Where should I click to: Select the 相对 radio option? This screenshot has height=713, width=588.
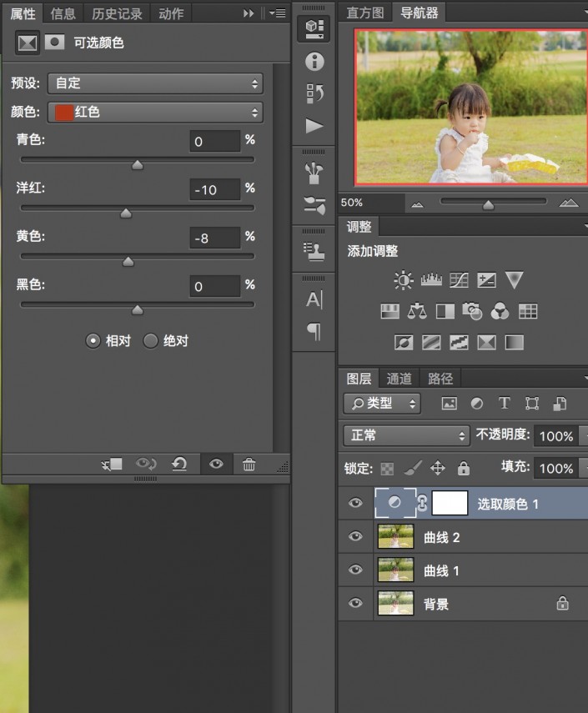coord(93,340)
